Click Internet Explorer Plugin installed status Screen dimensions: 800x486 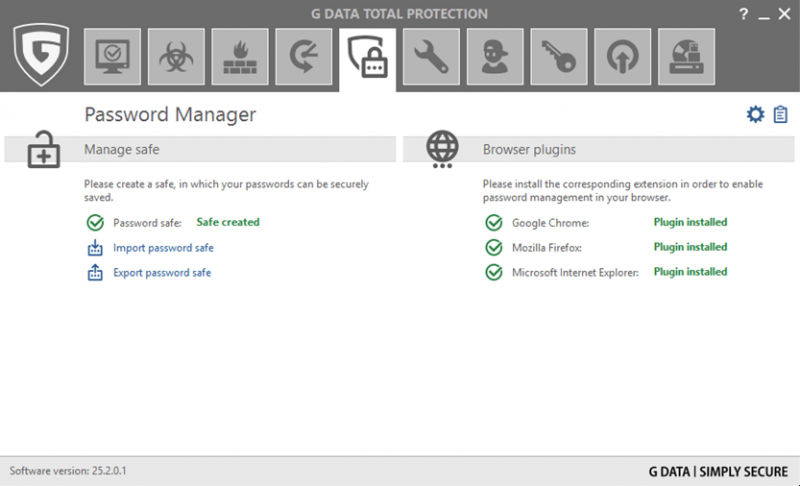[x=690, y=272]
